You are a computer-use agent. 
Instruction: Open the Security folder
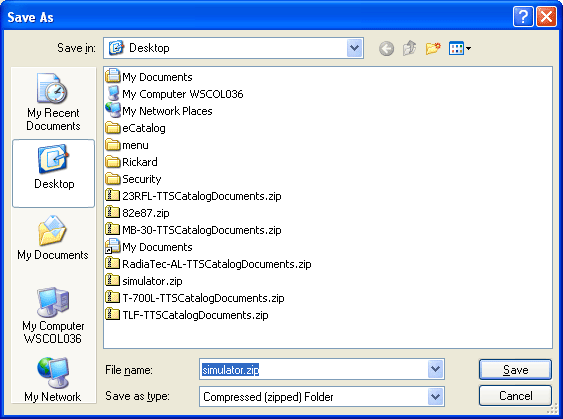click(x=134, y=179)
